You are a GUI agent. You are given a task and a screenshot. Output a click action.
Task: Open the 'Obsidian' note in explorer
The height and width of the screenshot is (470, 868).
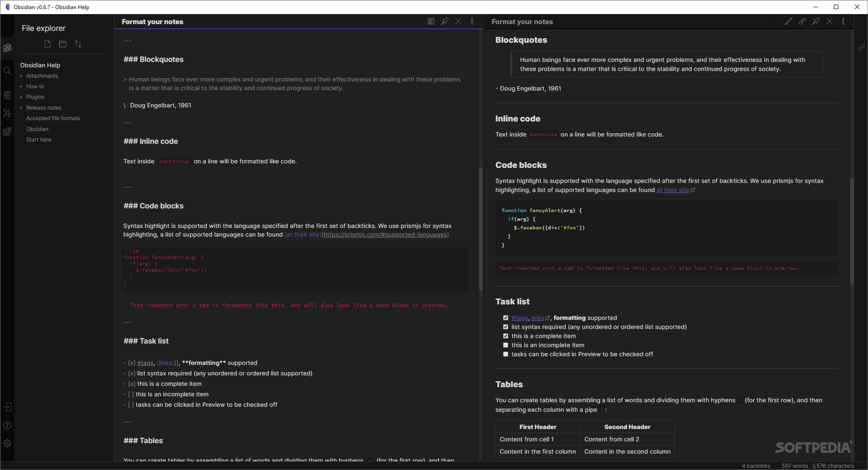37,129
